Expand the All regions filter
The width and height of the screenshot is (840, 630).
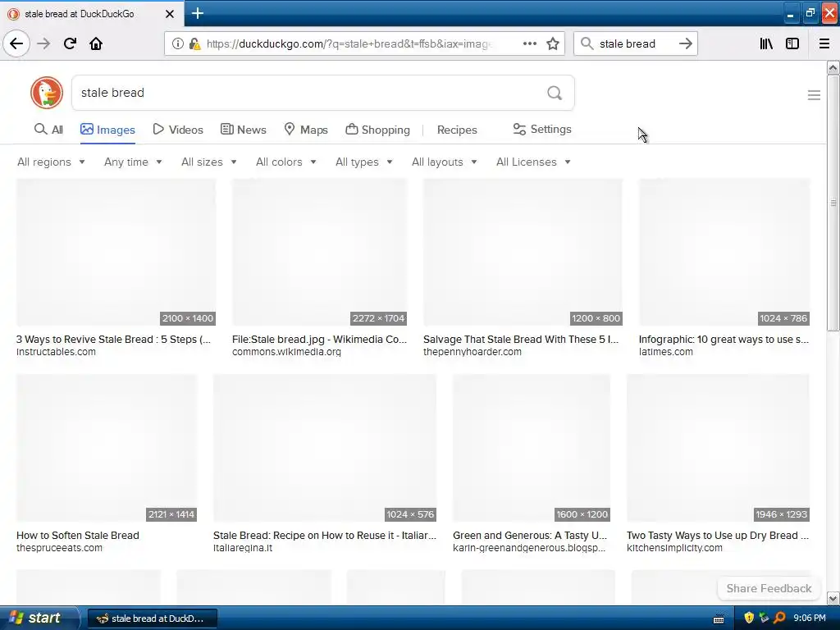point(51,162)
